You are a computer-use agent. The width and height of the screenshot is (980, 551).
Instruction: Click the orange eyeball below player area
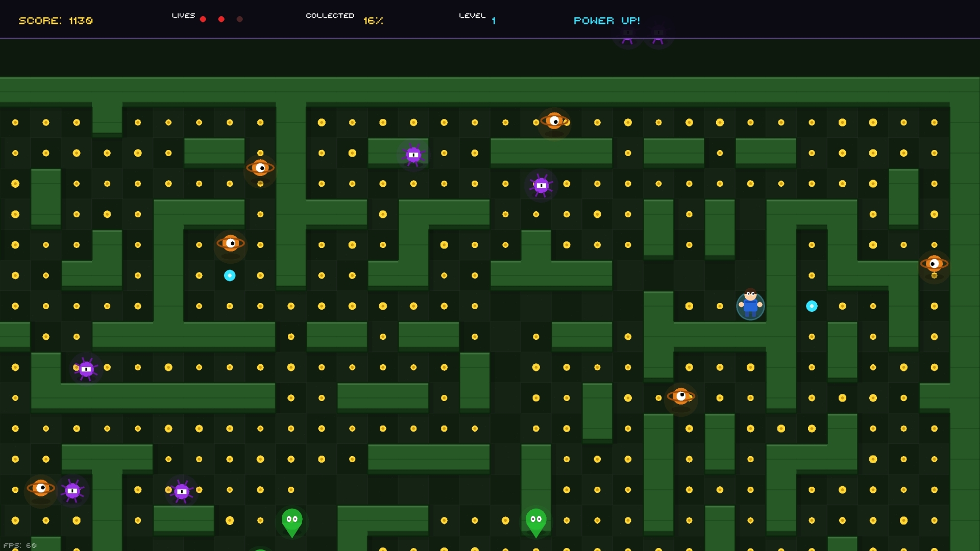click(x=681, y=396)
